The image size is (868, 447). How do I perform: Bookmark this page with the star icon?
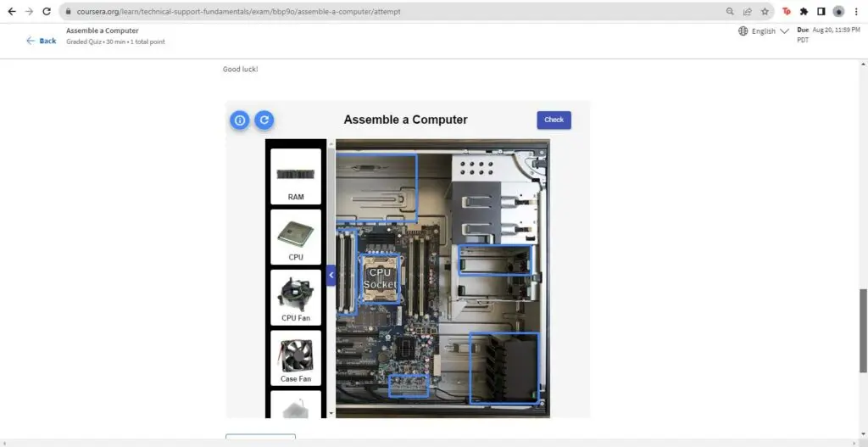point(765,11)
